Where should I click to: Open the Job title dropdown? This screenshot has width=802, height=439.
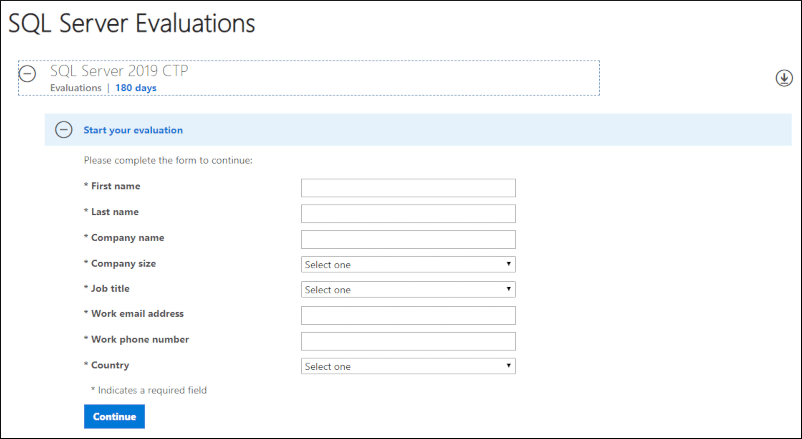click(x=408, y=290)
